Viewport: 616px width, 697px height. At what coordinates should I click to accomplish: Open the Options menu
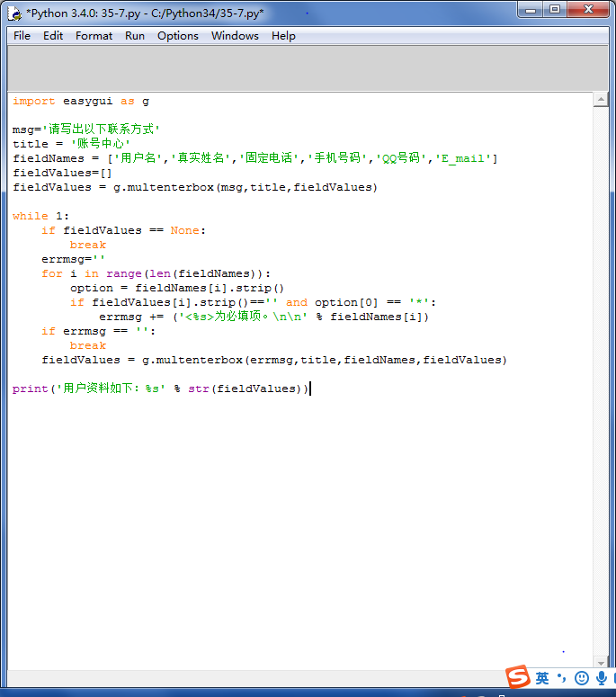(x=178, y=36)
